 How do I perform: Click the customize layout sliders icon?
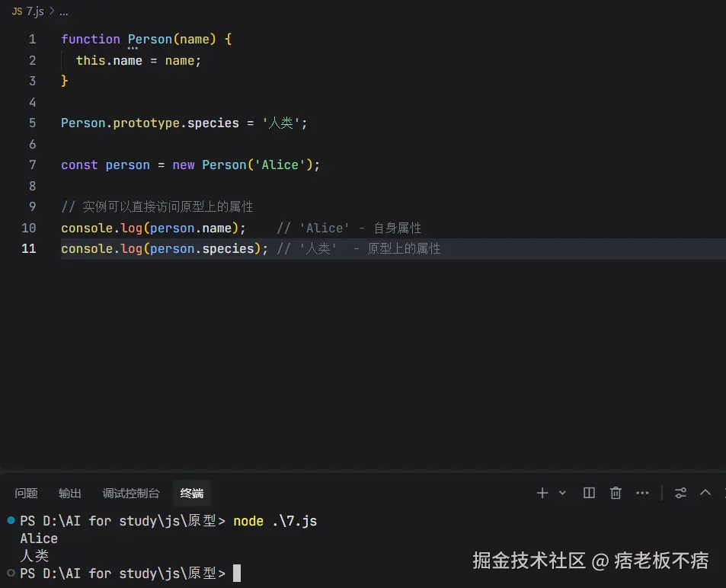[680, 493]
